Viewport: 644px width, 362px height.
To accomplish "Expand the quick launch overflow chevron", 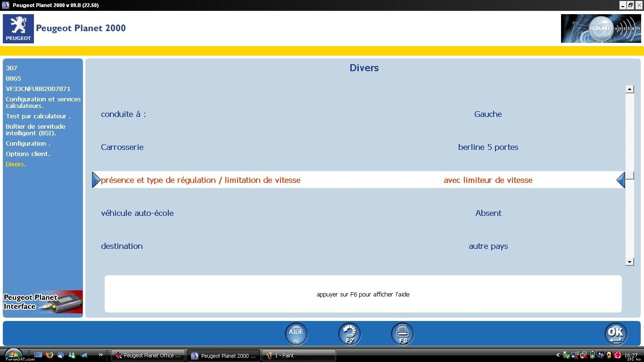I will pyautogui.click(x=100, y=355).
